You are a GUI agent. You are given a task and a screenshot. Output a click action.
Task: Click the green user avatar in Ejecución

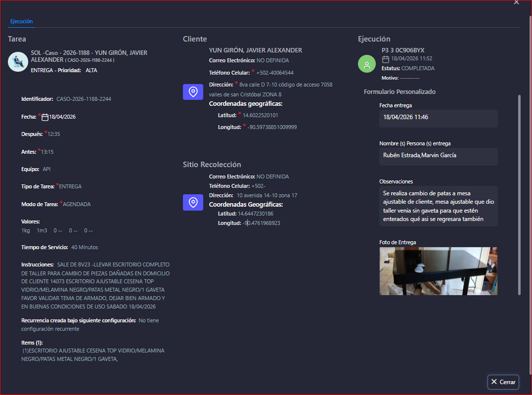pyautogui.click(x=367, y=64)
